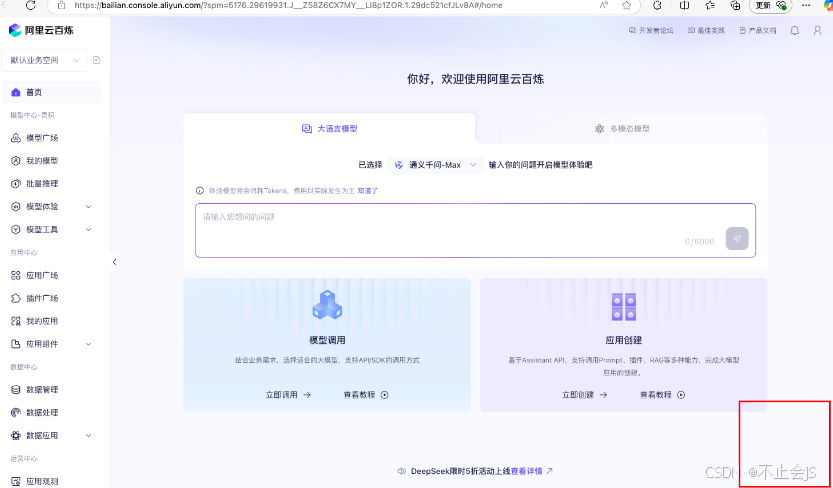This screenshot has width=833, height=488.
Task: Open the 最佳实践 link
Action: point(706,31)
